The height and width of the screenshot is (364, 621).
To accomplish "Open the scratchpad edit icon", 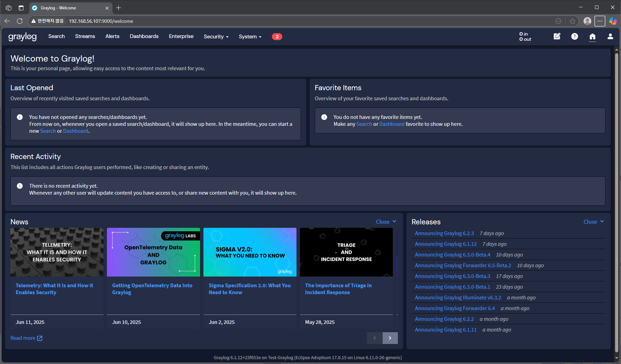I will coord(557,36).
